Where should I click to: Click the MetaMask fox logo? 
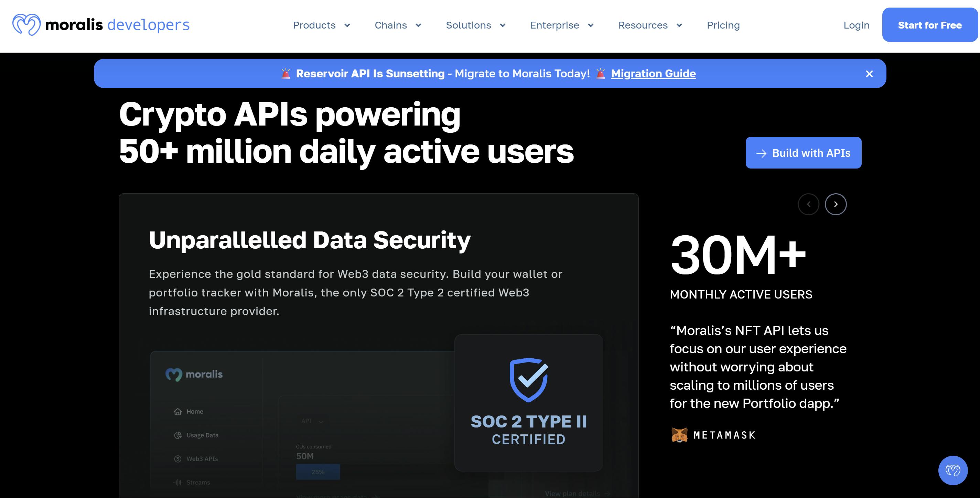point(679,435)
